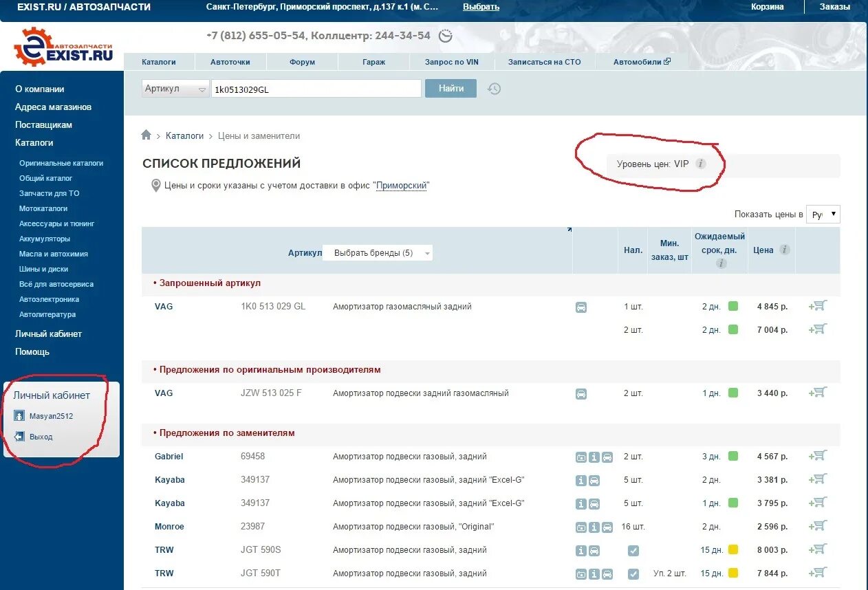
Task: Click yellow delivery indicator in TRW JGT 590S row
Action: click(x=733, y=549)
